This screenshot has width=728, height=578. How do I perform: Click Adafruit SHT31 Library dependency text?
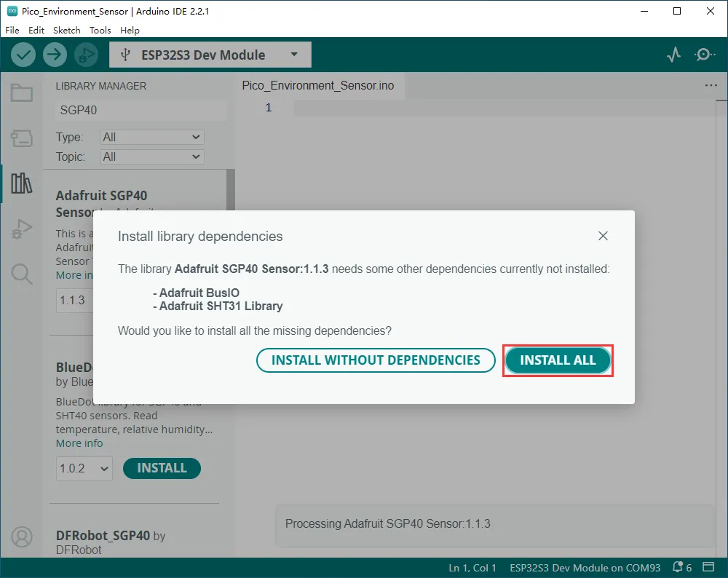[x=221, y=306]
